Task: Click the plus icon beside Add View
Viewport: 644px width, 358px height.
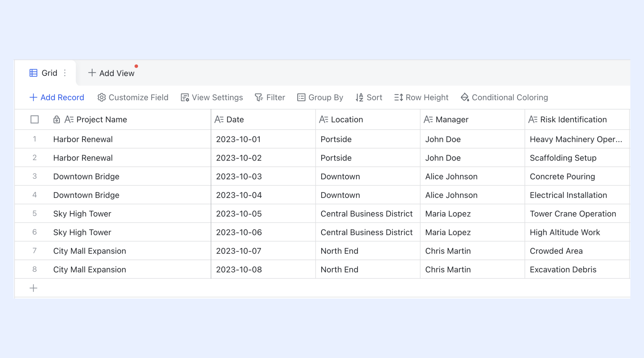Action: [x=92, y=73]
